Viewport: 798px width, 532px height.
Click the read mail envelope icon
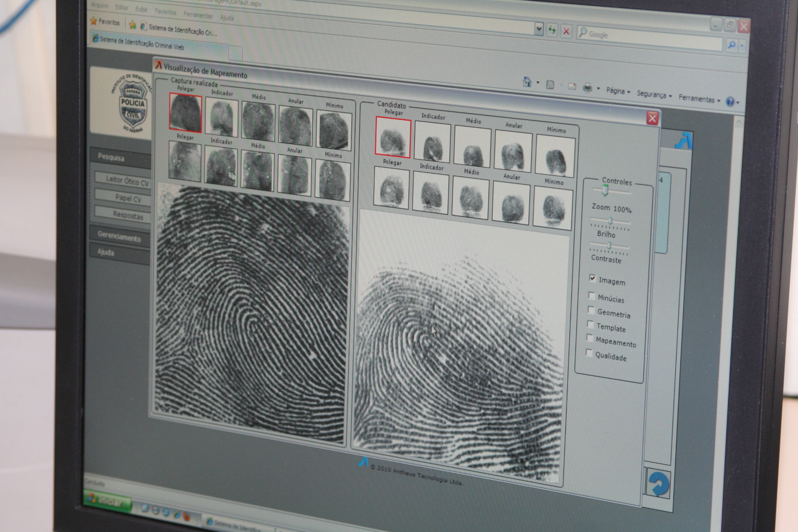tap(572, 86)
